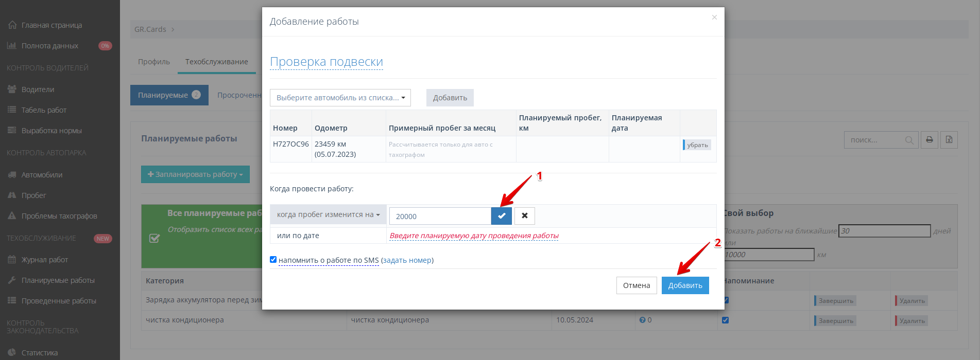980x360 pixels.
Task: Click the print icon button
Action: coord(929,140)
